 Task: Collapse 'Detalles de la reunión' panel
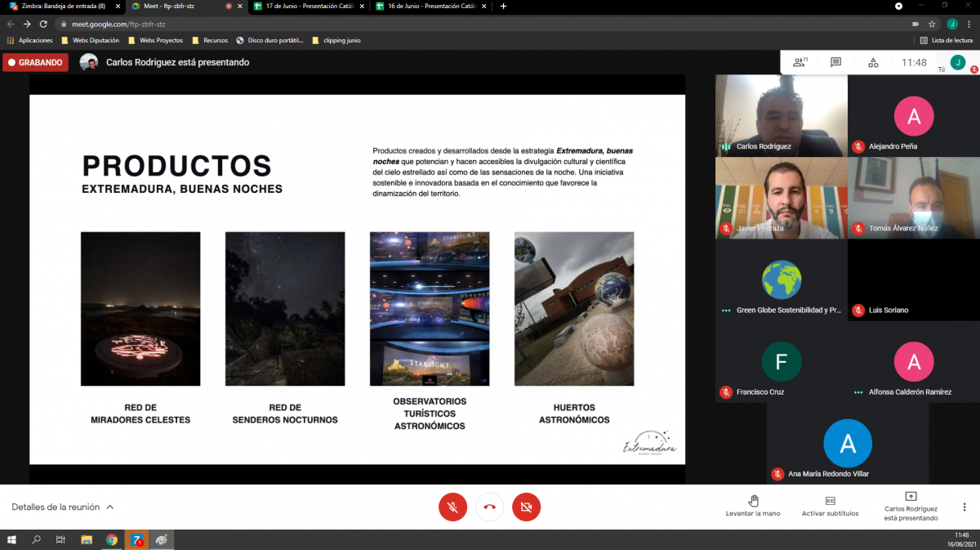point(63,507)
